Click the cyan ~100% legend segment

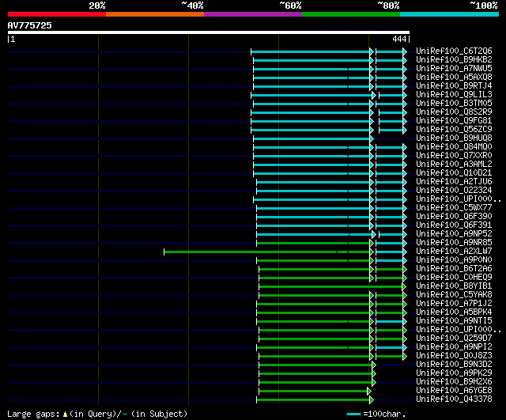click(x=449, y=14)
